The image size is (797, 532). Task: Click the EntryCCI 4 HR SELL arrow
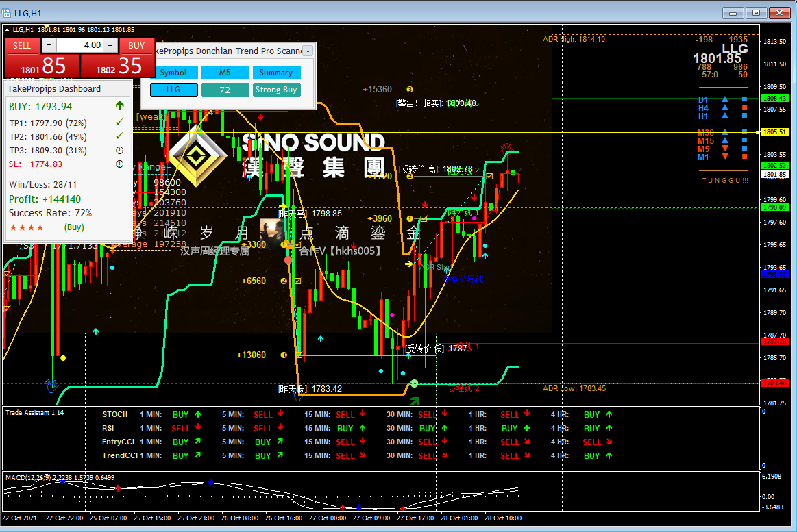(609, 442)
